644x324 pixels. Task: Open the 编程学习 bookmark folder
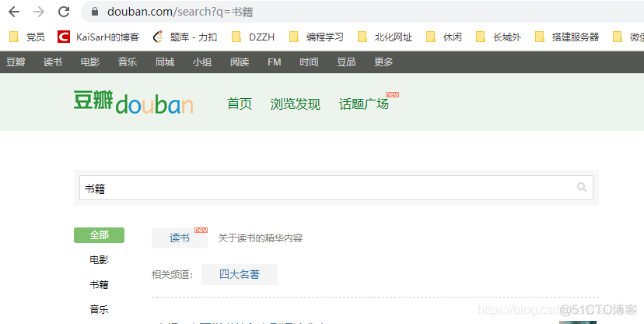coord(317,37)
